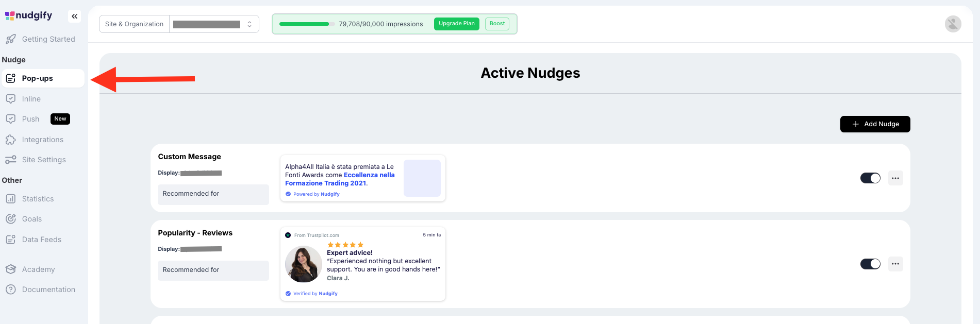
Task: Click the Active Nudges heading
Action: [x=530, y=73]
